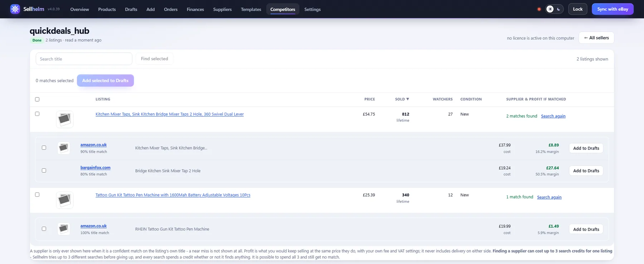Click the Lock button
The image size is (644, 264).
tap(577, 9)
